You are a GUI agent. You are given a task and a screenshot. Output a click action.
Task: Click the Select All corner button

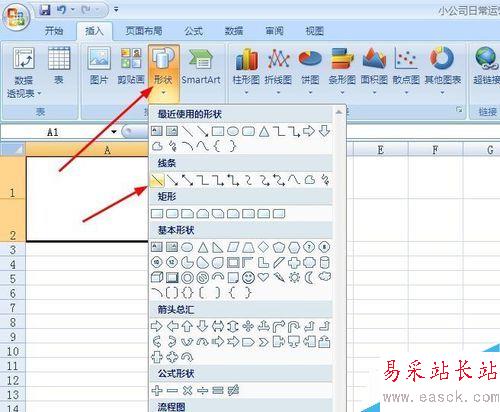click(13, 150)
